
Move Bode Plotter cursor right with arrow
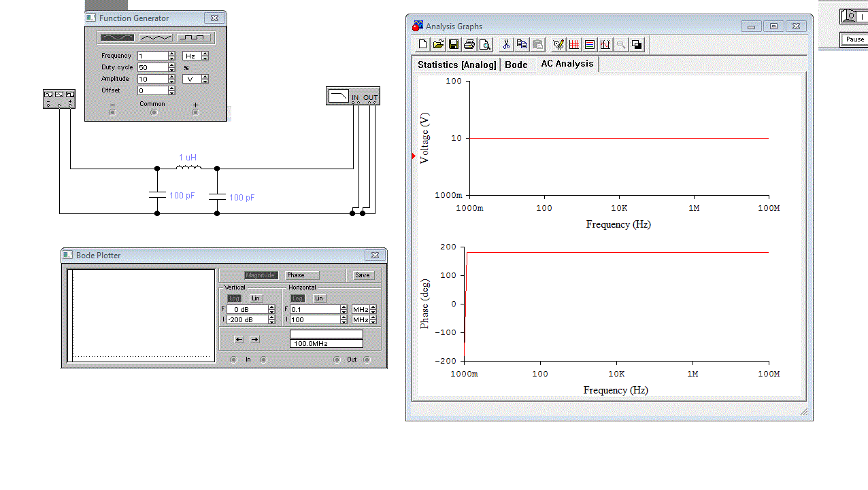click(254, 339)
